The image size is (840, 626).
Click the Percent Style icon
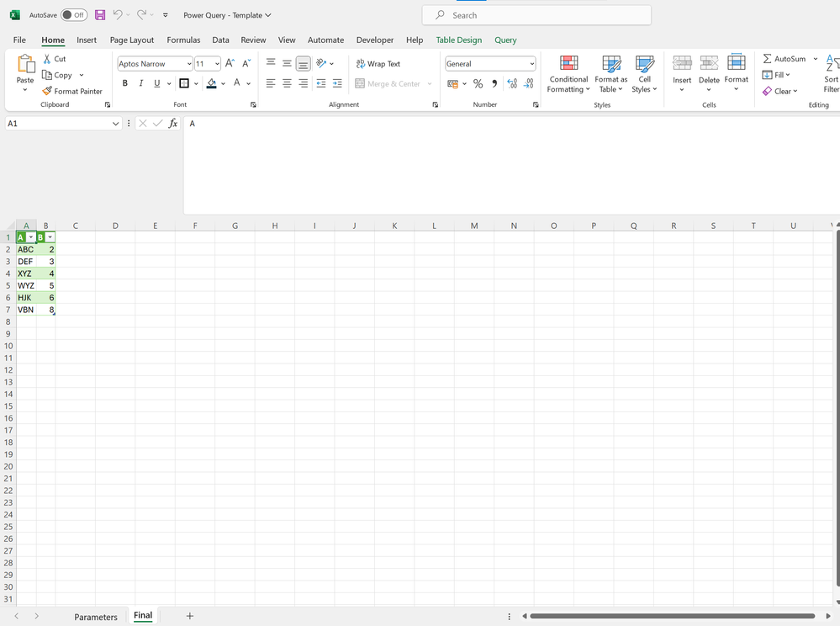[x=478, y=83]
